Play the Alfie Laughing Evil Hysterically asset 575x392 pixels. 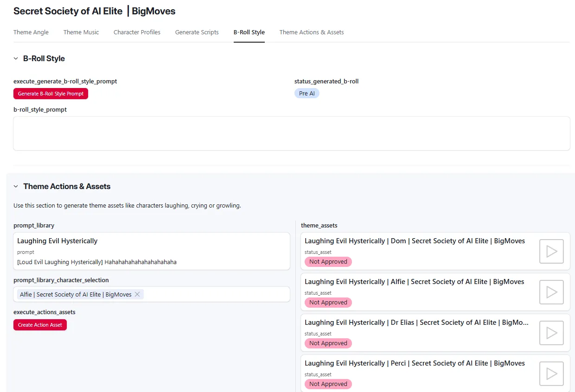click(x=551, y=292)
